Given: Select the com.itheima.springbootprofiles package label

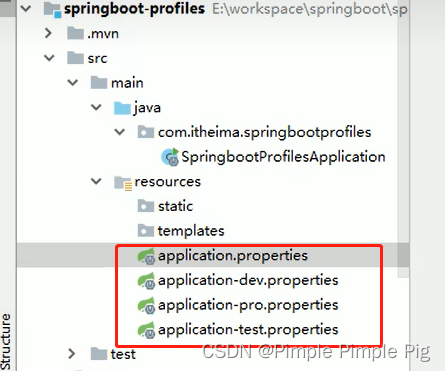Looking at the screenshot, I should [x=265, y=133].
